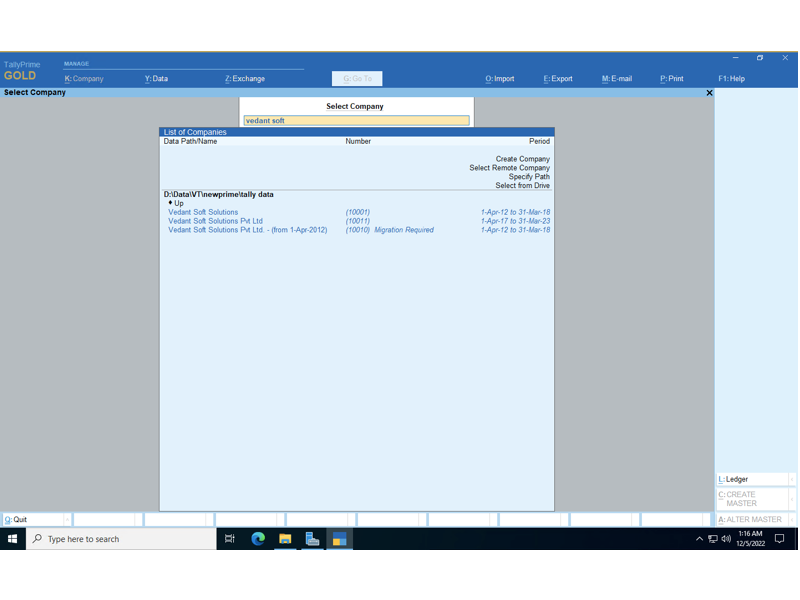Screen dimensions: 800x600
Task: Open network status tray icon
Action: point(713,539)
